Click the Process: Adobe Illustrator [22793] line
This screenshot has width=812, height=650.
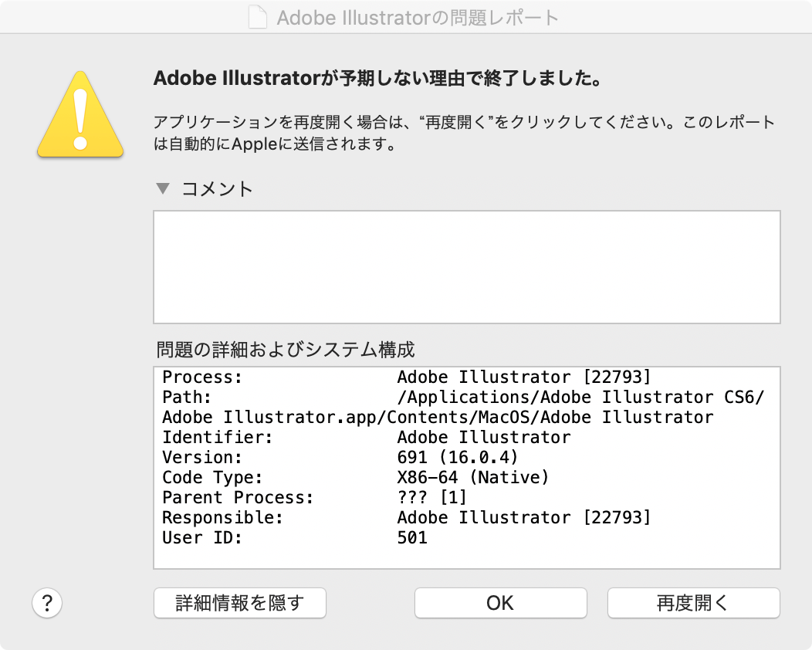(407, 377)
